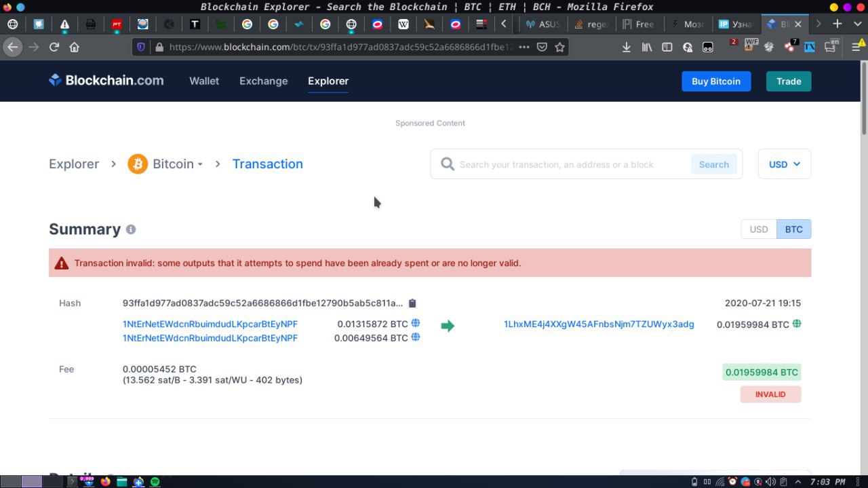
Task: Click the Buy Bitcoin button
Action: (x=716, y=81)
